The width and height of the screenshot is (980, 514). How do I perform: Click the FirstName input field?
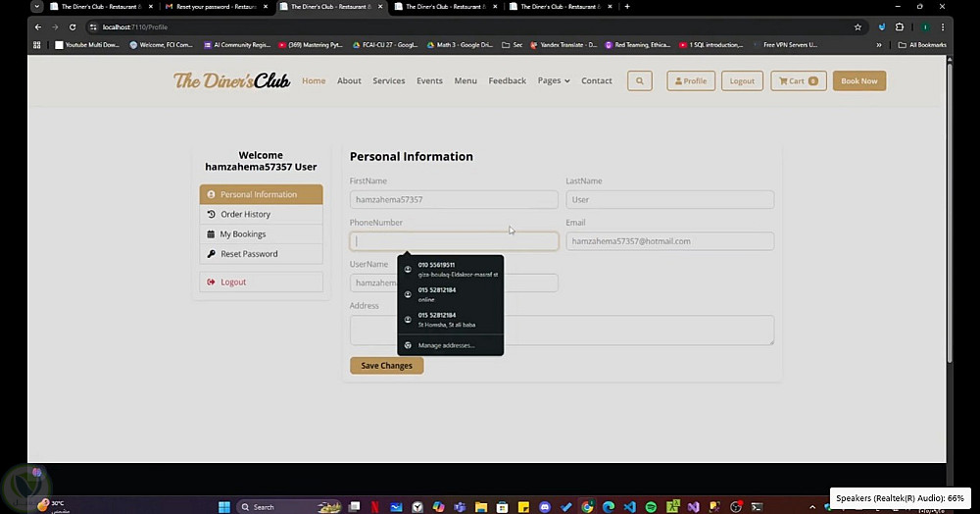pos(454,199)
